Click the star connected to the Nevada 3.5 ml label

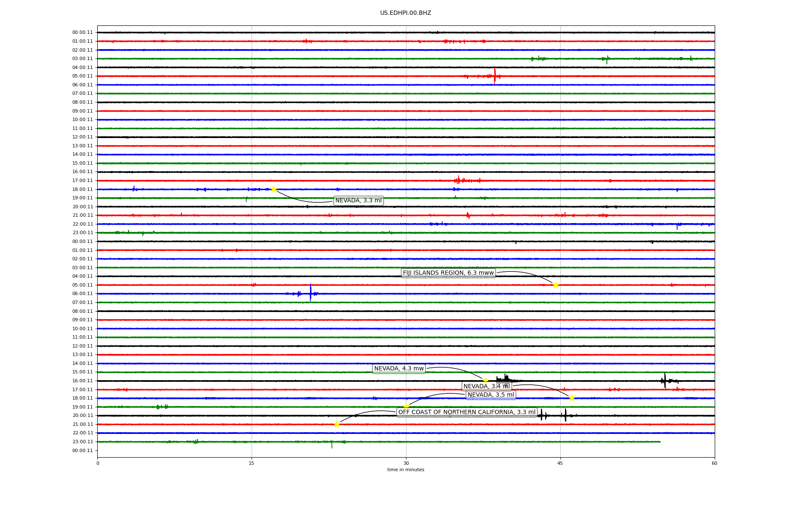[x=406, y=407]
